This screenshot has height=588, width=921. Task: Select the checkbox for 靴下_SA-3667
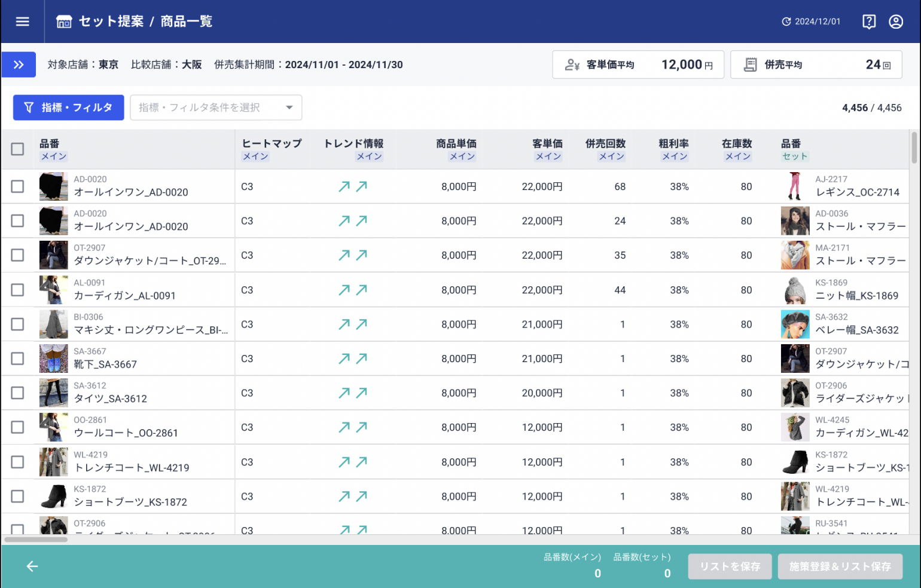pyautogui.click(x=17, y=359)
